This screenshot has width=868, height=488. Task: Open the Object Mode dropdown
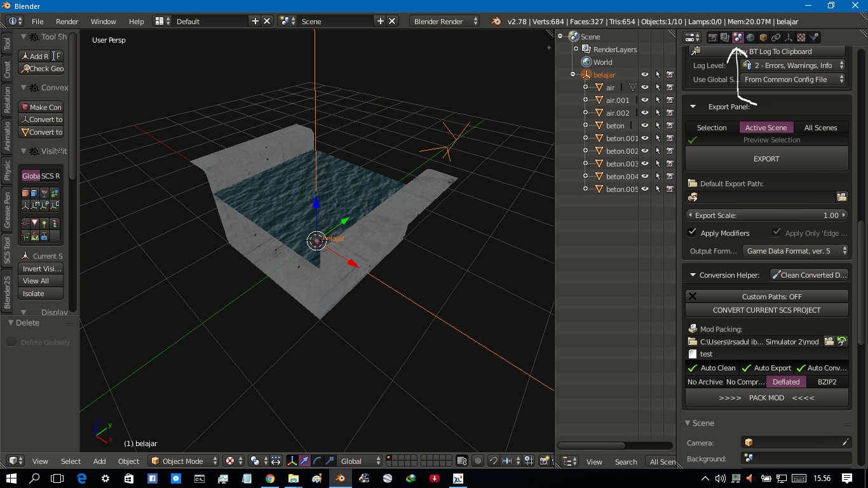[x=183, y=461]
